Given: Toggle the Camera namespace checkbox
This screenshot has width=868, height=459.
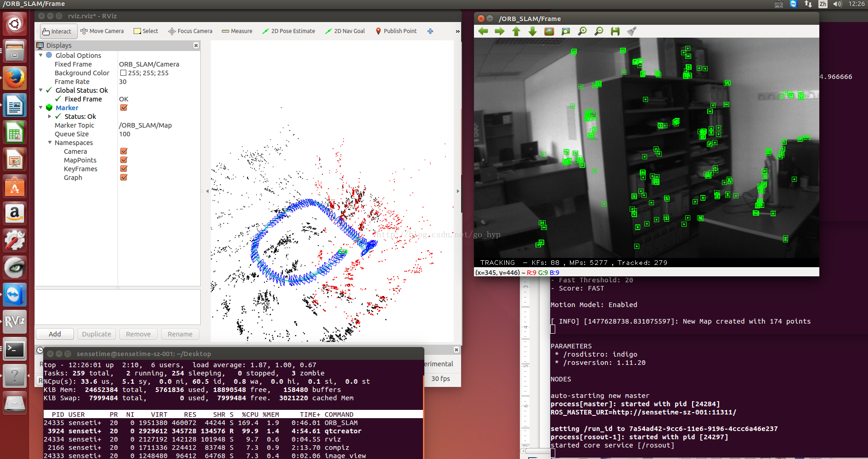Looking at the screenshot, I should click(124, 151).
